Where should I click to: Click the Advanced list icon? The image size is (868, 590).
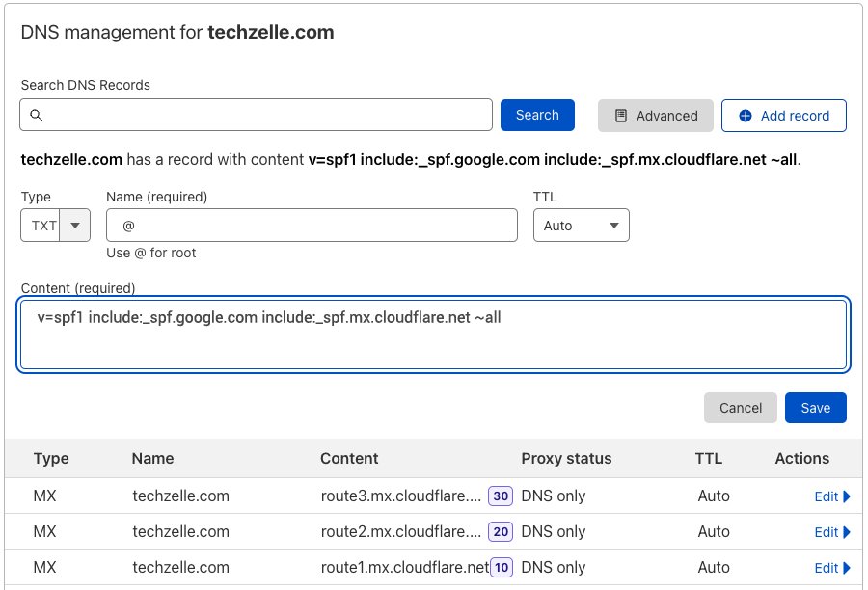[621, 116]
